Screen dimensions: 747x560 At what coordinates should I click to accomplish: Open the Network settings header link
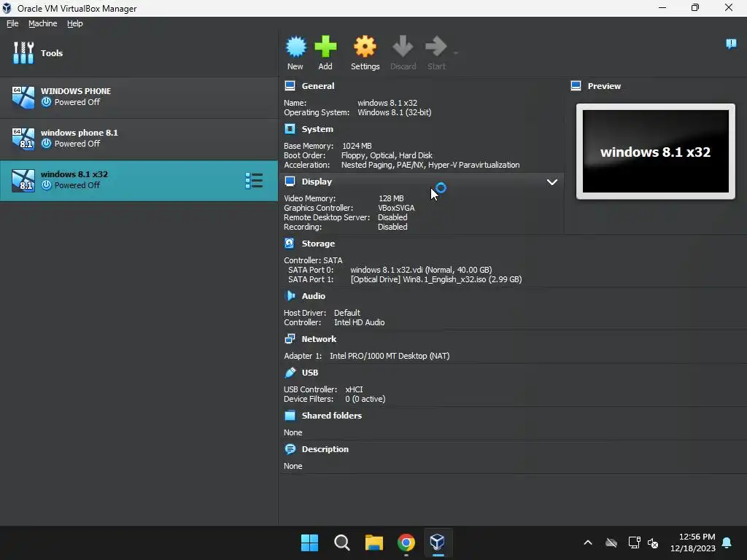(319, 339)
